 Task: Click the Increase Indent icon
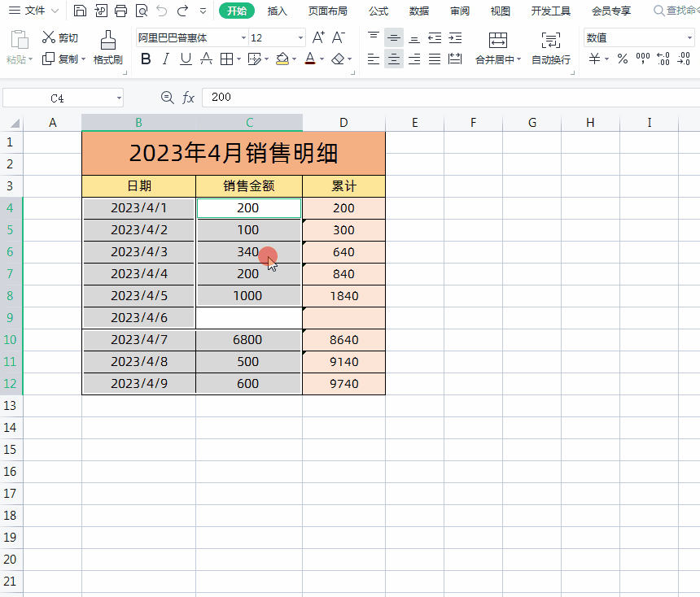(x=455, y=38)
